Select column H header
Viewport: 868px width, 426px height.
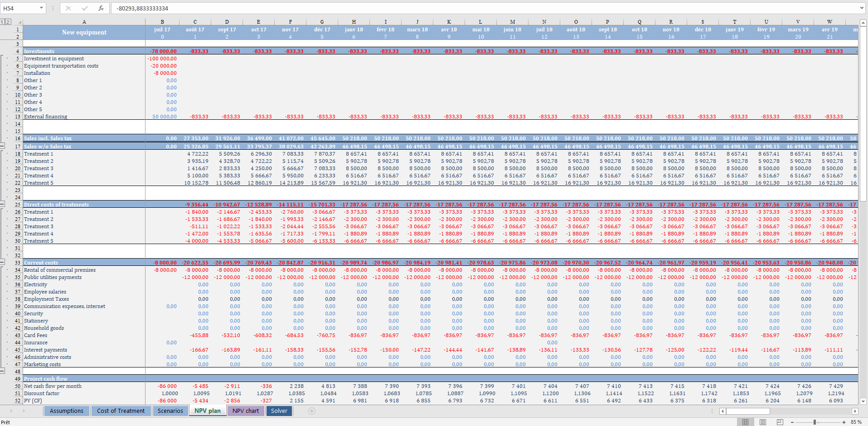(354, 22)
